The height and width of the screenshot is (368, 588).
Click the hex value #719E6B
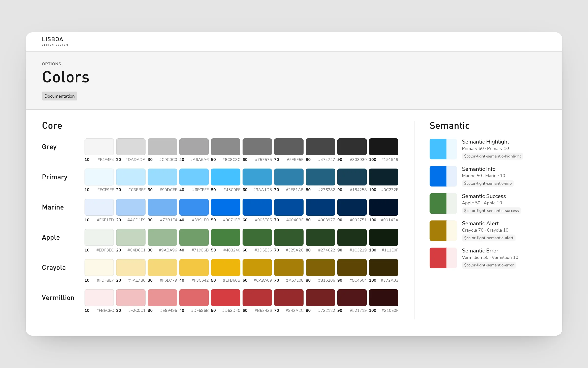tap(200, 250)
